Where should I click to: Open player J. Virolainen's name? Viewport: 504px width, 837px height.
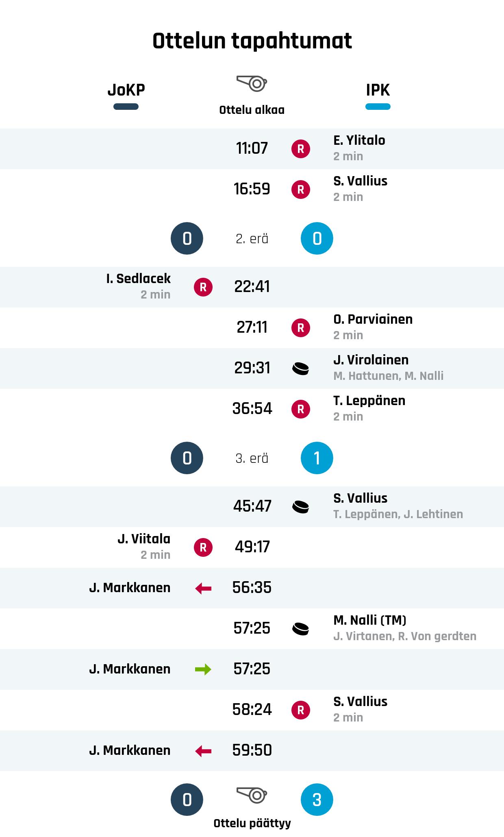pyautogui.click(x=371, y=360)
